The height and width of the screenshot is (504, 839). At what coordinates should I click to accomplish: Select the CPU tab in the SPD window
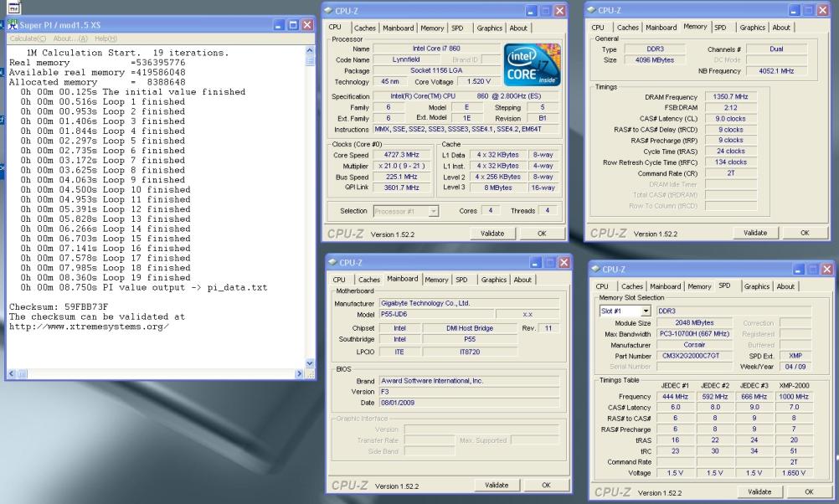click(x=603, y=286)
